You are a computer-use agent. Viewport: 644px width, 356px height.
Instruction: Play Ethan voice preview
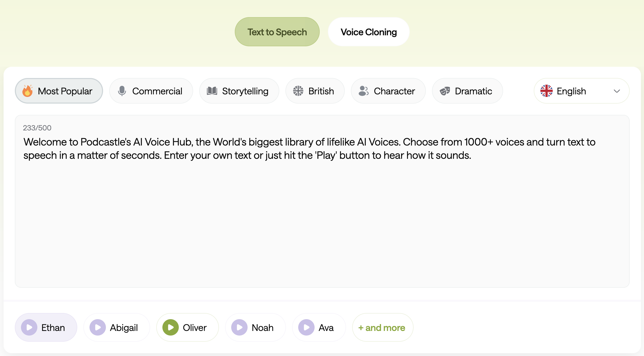click(29, 327)
